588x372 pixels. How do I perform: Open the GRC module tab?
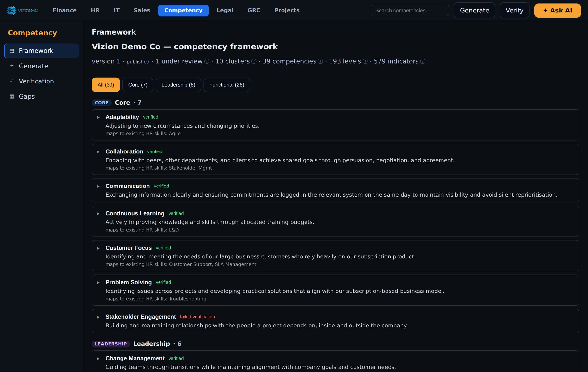(x=254, y=10)
